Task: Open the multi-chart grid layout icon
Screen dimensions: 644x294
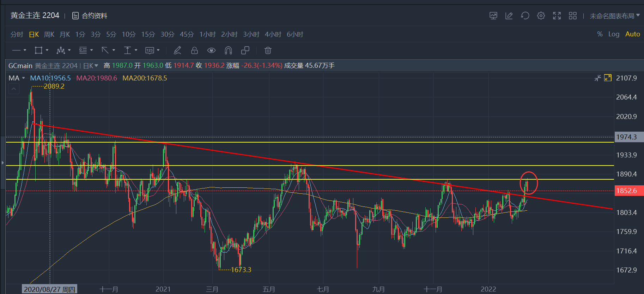Action: pos(573,16)
